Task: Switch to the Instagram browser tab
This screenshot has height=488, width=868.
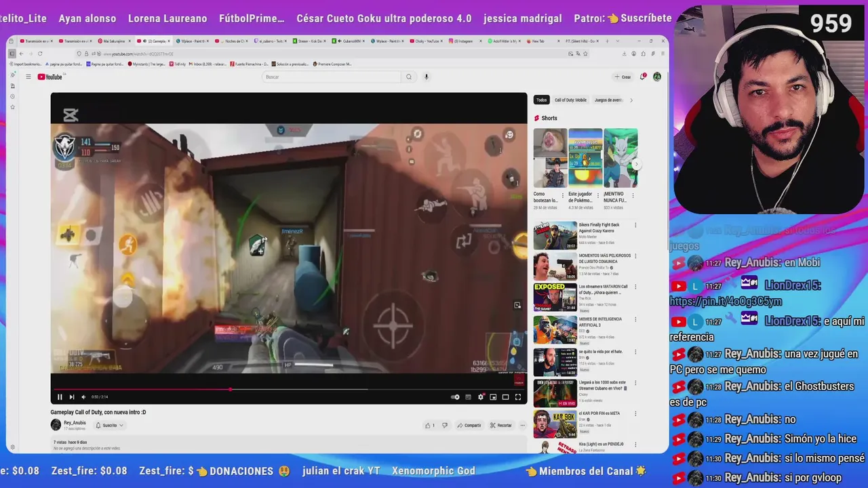Action: (465, 41)
